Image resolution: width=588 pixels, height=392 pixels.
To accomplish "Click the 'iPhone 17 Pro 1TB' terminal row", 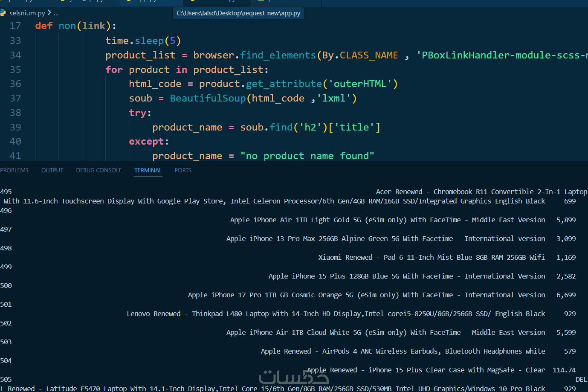I will click(367, 295).
